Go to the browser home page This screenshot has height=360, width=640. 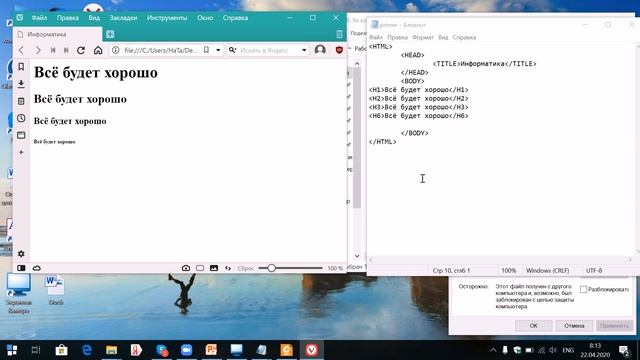[98, 50]
